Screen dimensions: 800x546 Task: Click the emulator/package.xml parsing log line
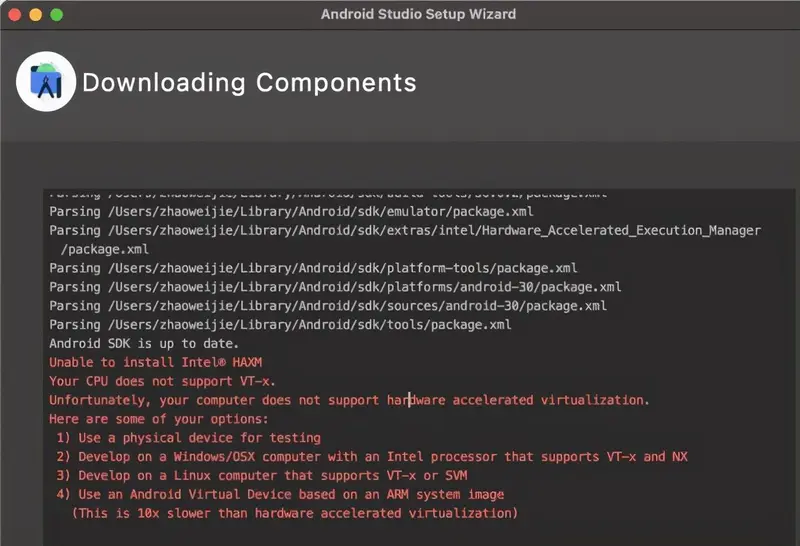coord(291,211)
